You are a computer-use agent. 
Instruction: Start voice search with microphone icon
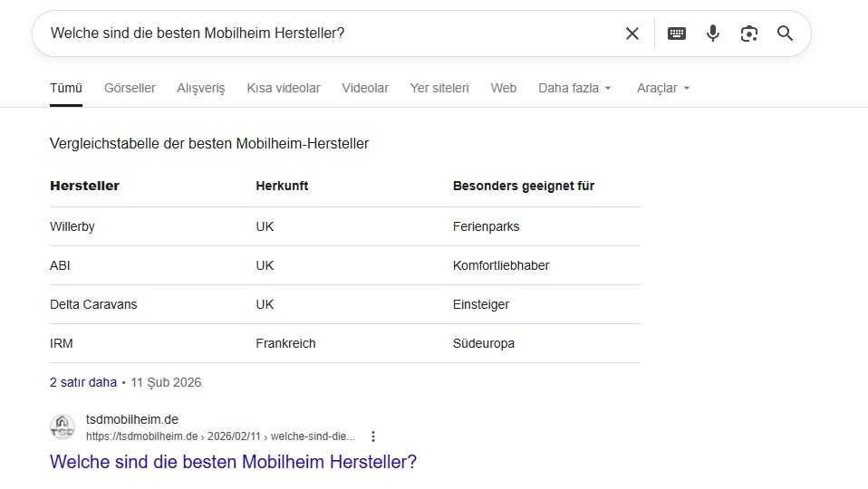[x=713, y=34]
